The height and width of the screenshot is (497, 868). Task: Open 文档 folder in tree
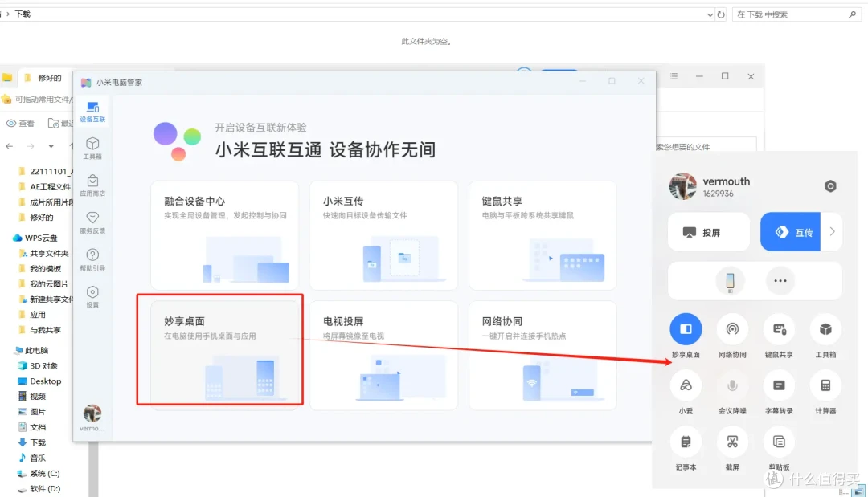click(32, 427)
